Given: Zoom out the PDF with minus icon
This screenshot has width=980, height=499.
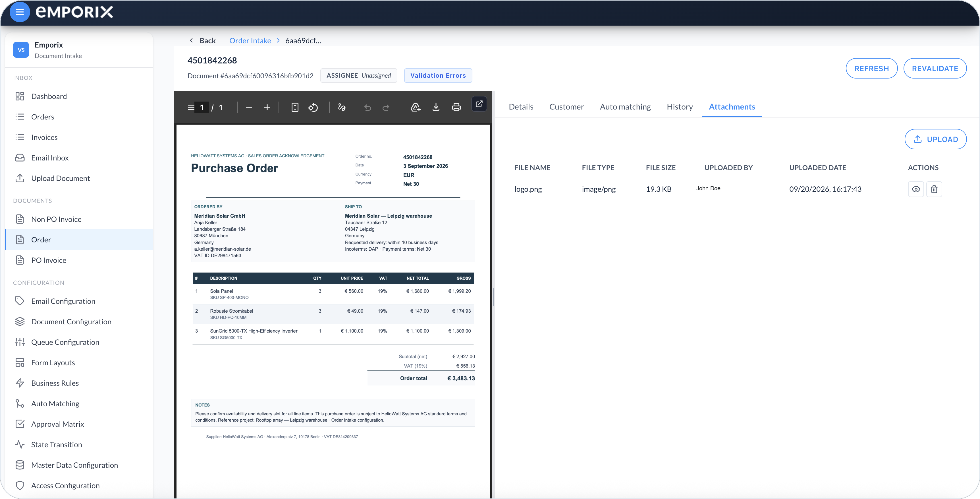Looking at the screenshot, I should (249, 108).
